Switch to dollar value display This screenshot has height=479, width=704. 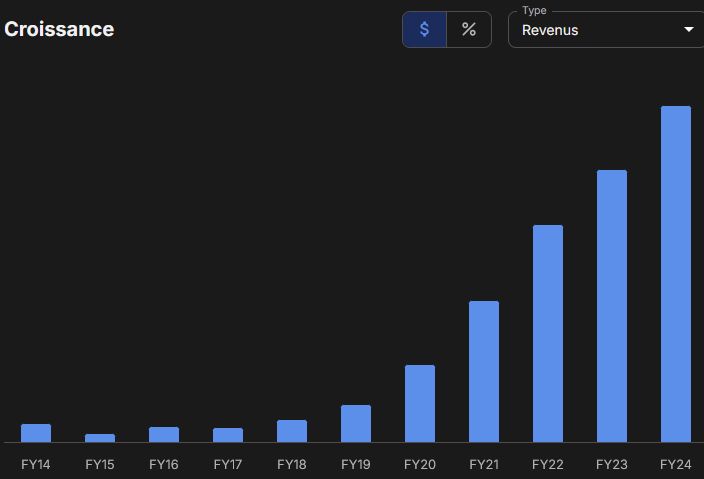[424, 30]
